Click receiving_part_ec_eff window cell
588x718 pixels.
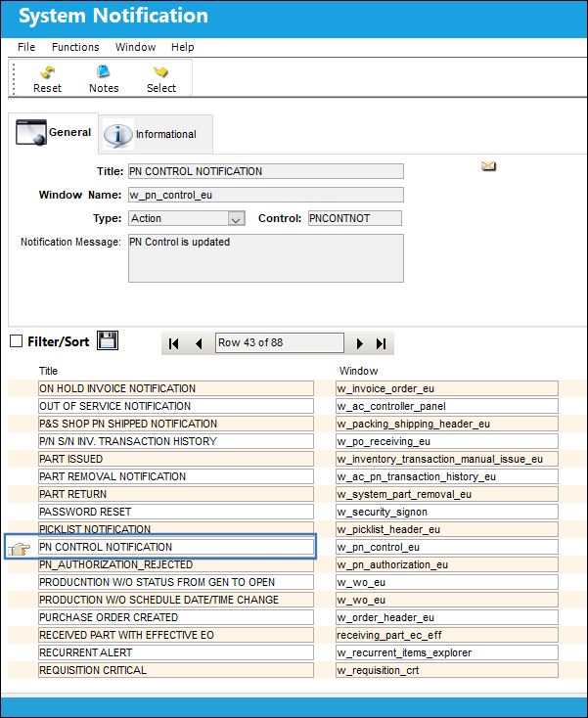coord(447,635)
